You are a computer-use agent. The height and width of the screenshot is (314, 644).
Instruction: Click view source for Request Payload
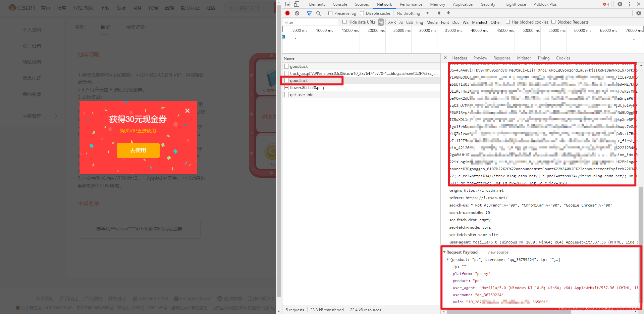(x=498, y=252)
